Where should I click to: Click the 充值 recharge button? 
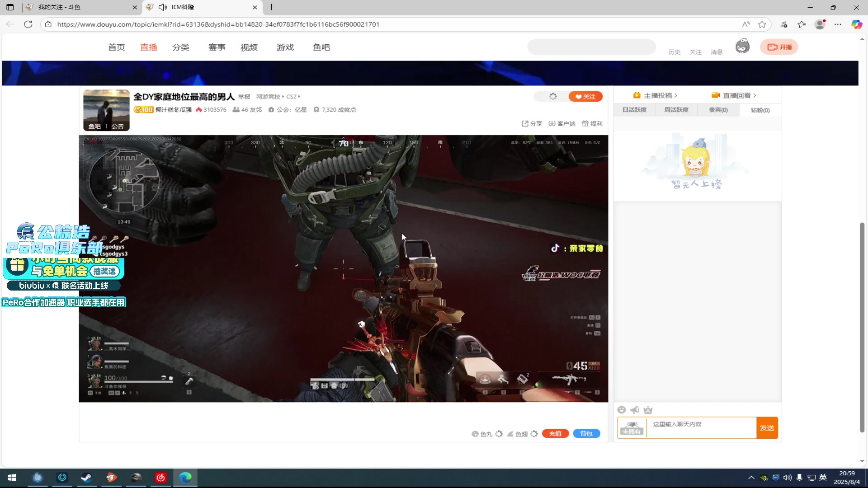tap(555, 434)
